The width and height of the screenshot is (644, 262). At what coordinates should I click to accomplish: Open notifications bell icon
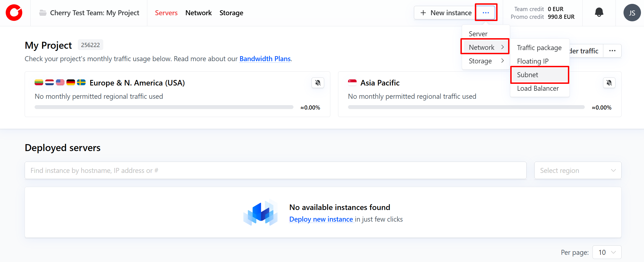pyautogui.click(x=599, y=12)
